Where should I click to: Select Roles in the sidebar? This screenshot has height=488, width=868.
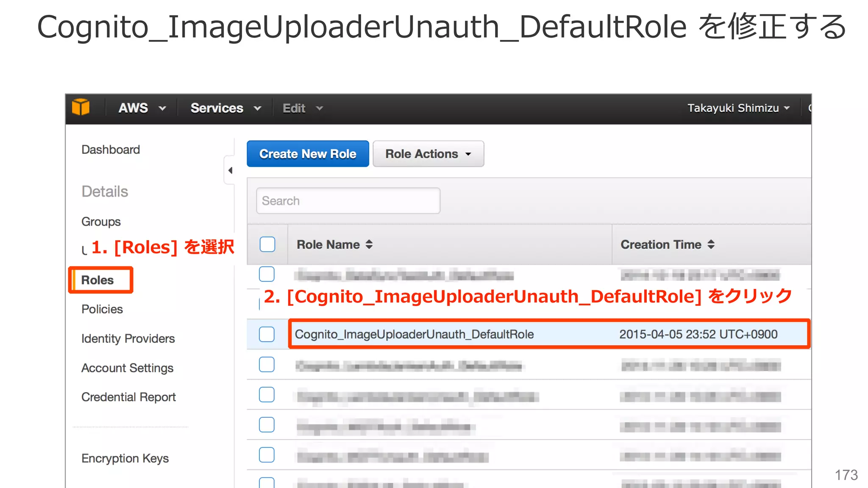(x=97, y=280)
